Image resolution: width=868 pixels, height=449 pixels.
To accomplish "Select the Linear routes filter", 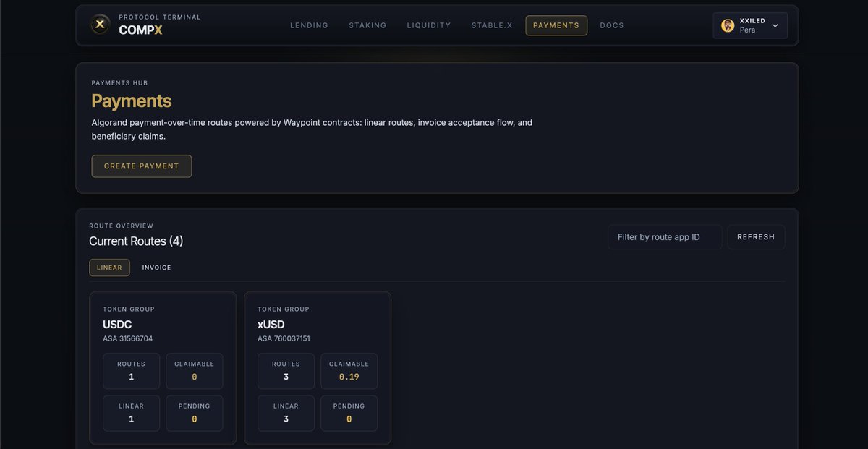I will pos(109,268).
